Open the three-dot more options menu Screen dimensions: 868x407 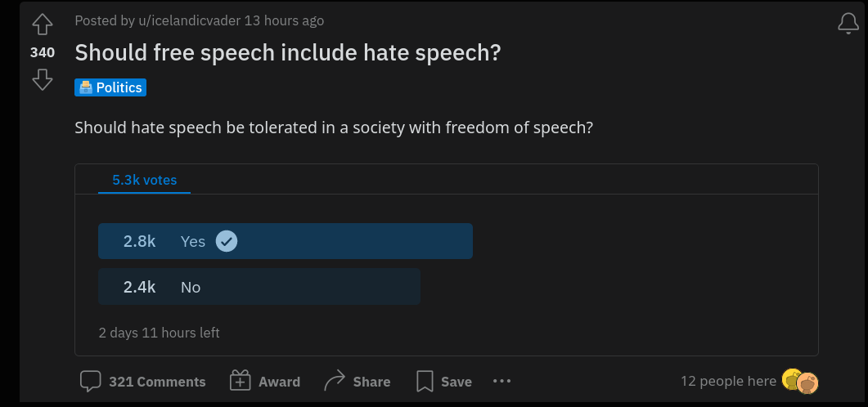coord(501,381)
